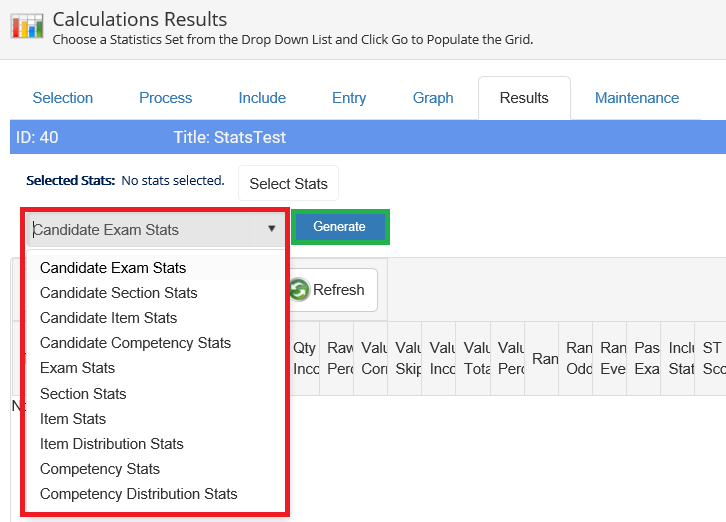Image resolution: width=726 pixels, height=522 pixels.
Task: Switch to the Graph tab
Action: pos(433,98)
